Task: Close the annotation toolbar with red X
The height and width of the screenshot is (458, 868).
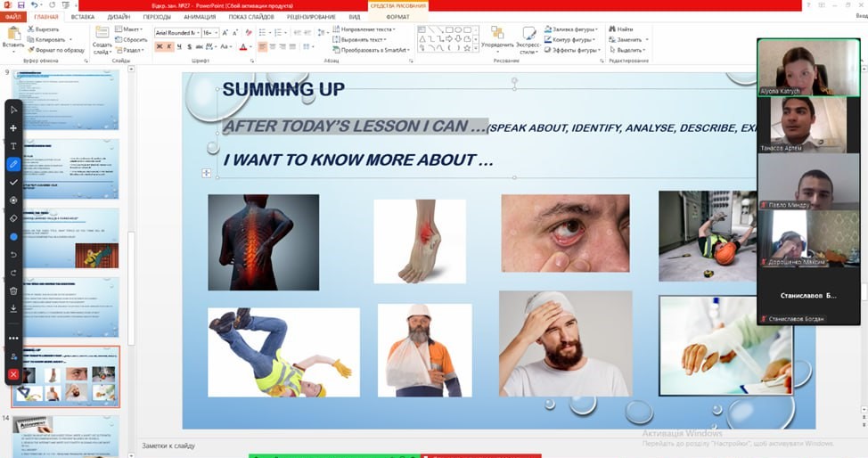Action: click(x=14, y=374)
